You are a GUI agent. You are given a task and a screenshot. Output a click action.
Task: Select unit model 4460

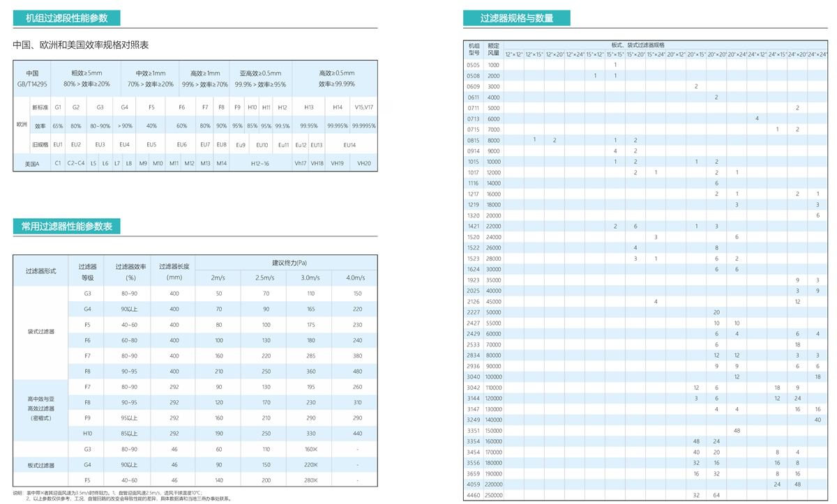[x=474, y=495]
